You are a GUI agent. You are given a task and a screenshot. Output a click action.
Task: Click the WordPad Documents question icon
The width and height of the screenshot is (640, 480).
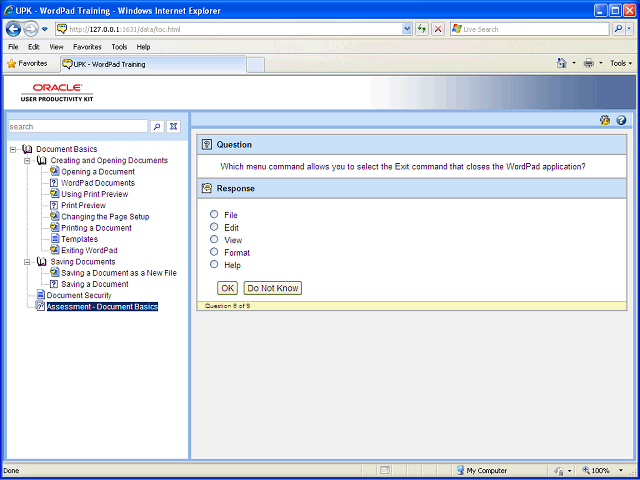pyautogui.click(x=54, y=183)
